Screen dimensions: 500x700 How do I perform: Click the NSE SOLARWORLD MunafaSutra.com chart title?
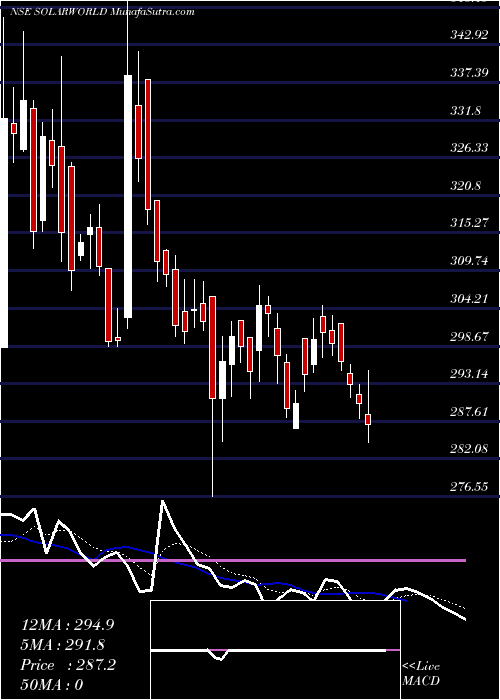click(102, 12)
